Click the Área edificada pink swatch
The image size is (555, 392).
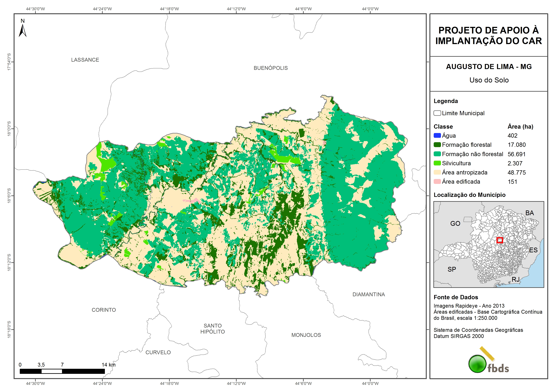click(x=437, y=181)
